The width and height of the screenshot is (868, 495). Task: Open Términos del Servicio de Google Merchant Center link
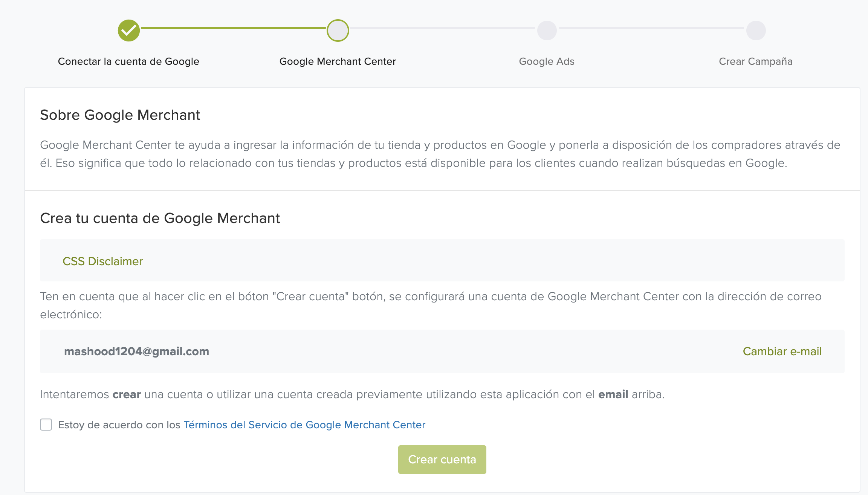click(x=304, y=425)
